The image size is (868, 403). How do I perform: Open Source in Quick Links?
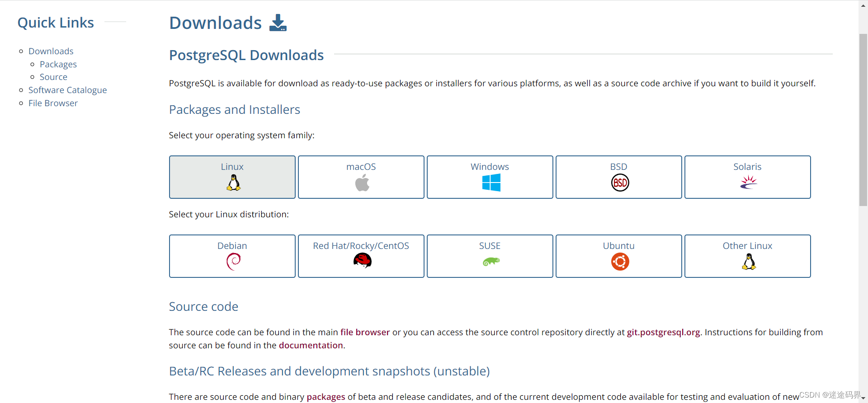53,77
